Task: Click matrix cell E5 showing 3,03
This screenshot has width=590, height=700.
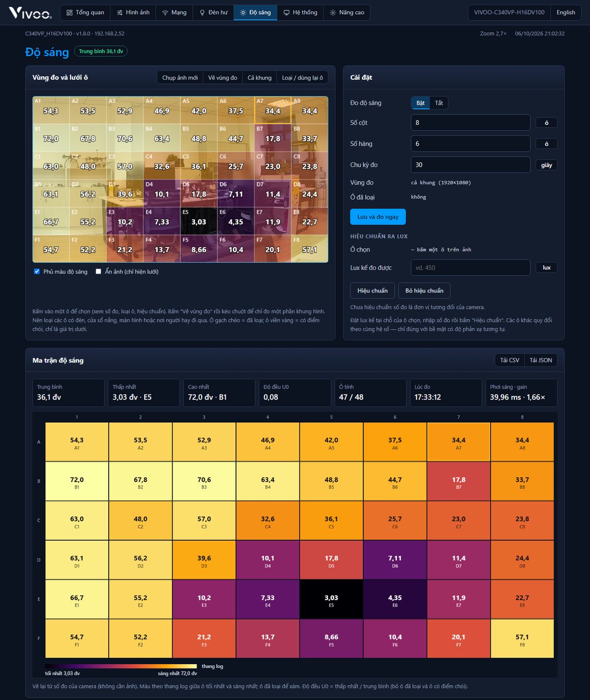Action: [331, 600]
